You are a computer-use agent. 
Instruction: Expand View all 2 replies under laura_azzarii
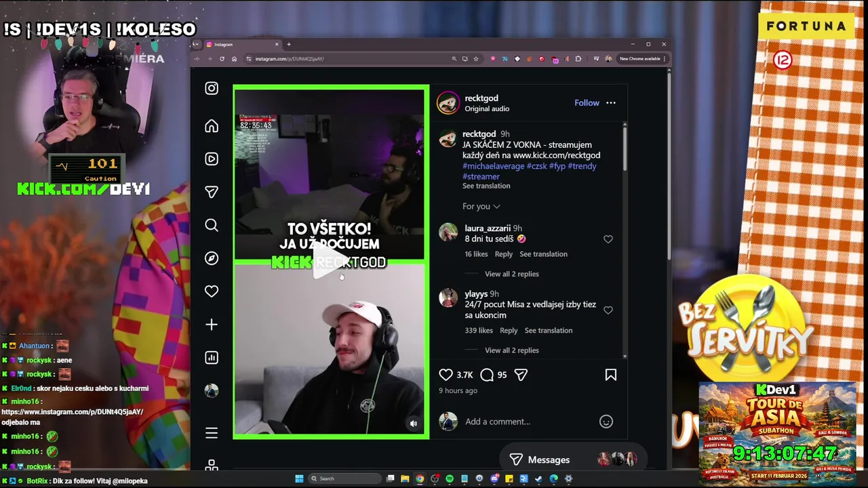coord(512,274)
